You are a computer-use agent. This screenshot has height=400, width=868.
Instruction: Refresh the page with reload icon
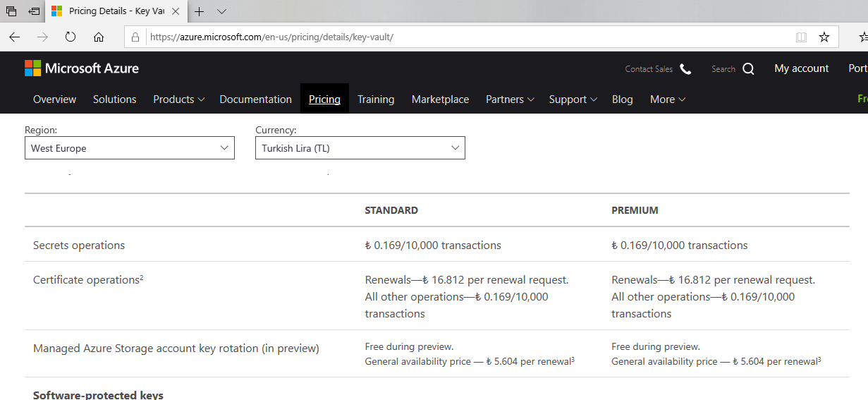71,37
